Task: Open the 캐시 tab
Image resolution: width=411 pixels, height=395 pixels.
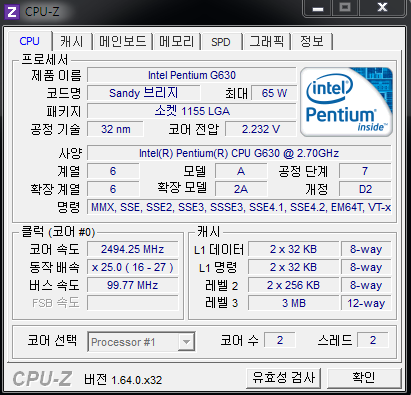Action: click(x=72, y=42)
